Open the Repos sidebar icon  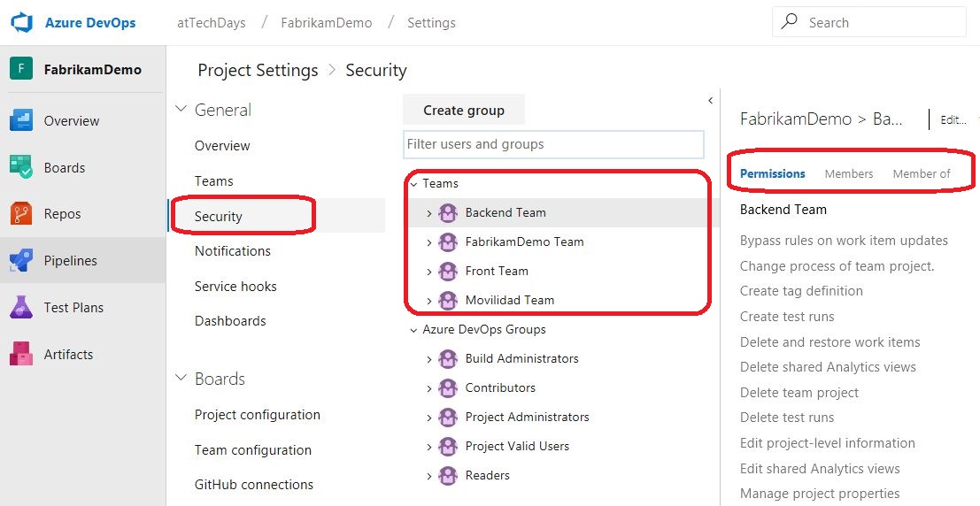21,214
